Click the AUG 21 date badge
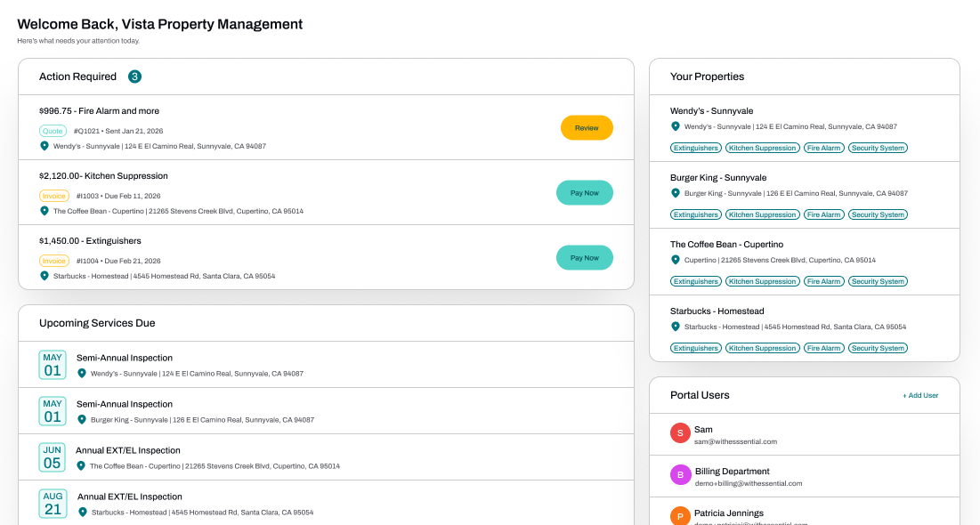 pos(53,504)
